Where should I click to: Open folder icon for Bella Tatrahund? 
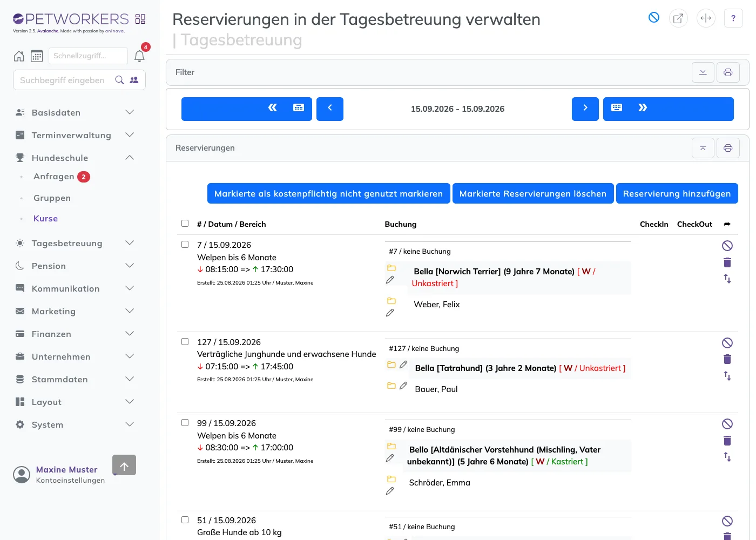[x=391, y=364]
